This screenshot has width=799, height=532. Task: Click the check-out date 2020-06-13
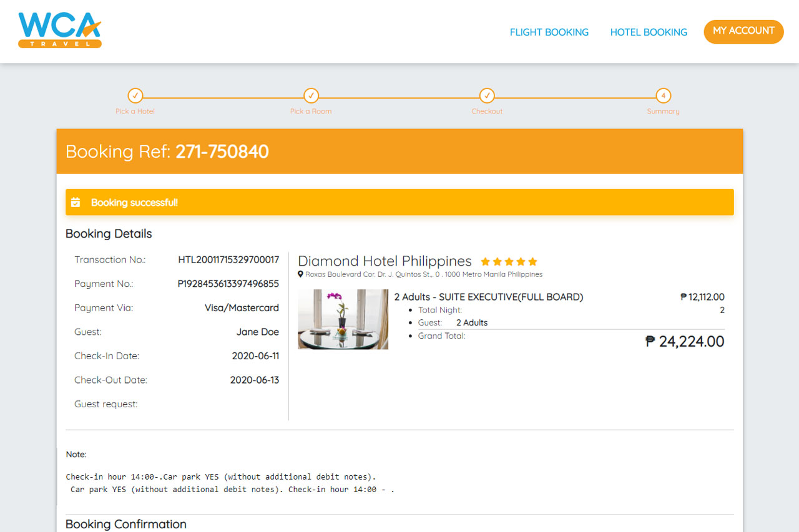pyautogui.click(x=255, y=380)
